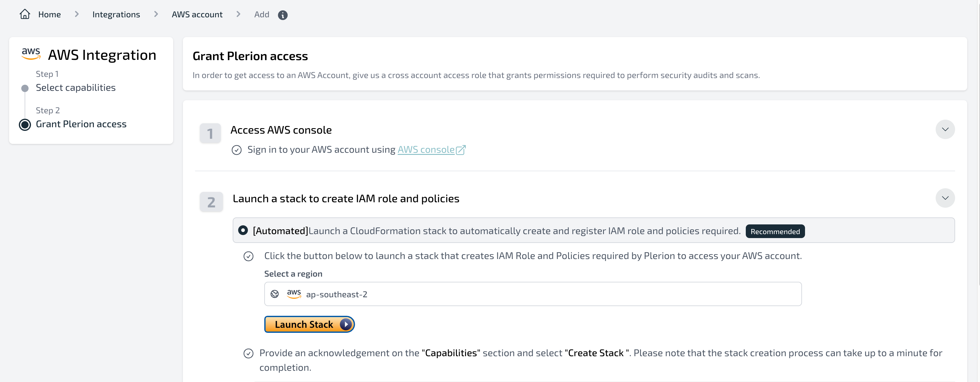Click the AWS Integration sidebar title
The height and width of the screenshot is (382, 980).
[102, 55]
